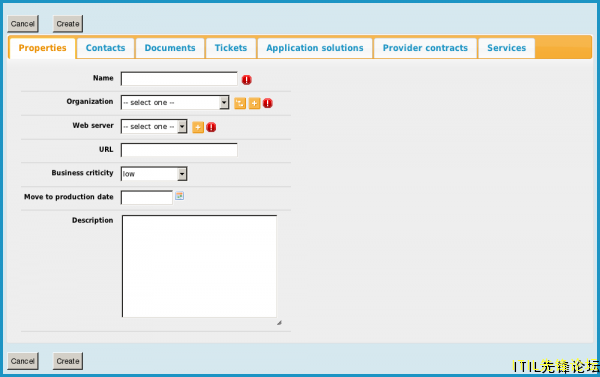Open the calendar picker for production date
Viewport: 600px width, 377px height.
click(x=179, y=196)
